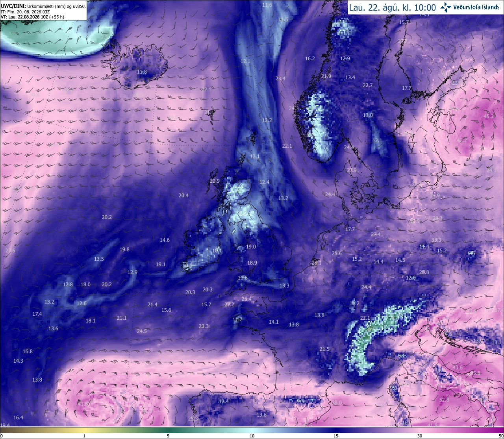Viewport: 504px width, 439px height.
Task: Click the 52.8 value near Italy
Action: 444,400
